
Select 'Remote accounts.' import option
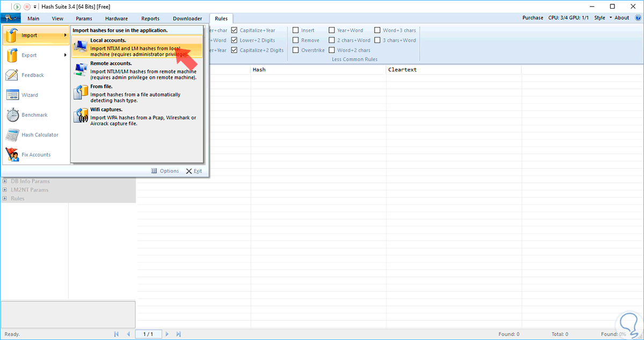coord(137,70)
